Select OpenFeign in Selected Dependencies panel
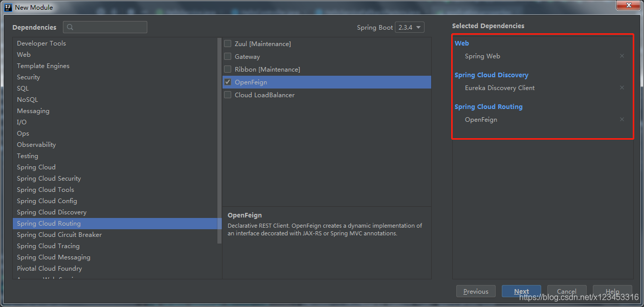644x307 pixels. tap(481, 120)
